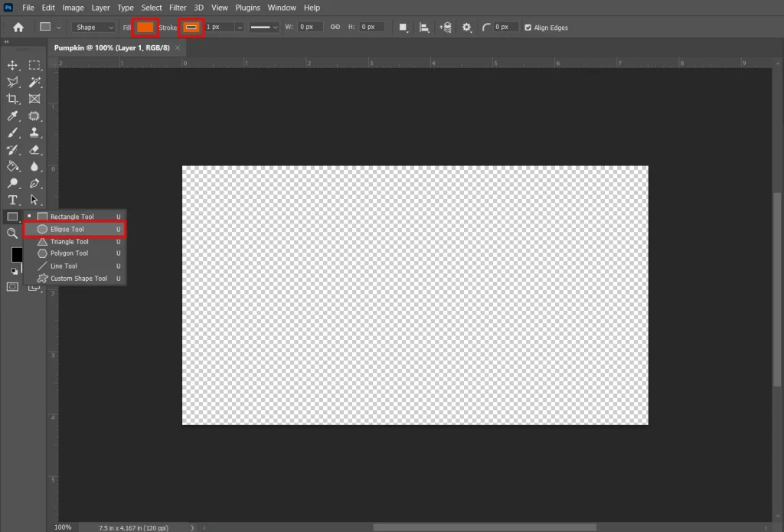Open the File menu
The width and height of the screenshot is (784, 532).
pos(28,8)
